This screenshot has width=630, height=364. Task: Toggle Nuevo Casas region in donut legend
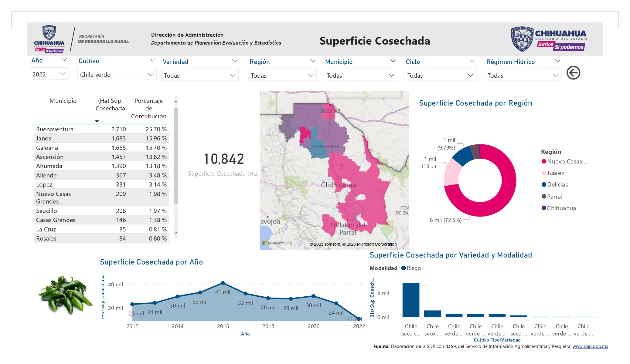[x=565, y=161]
